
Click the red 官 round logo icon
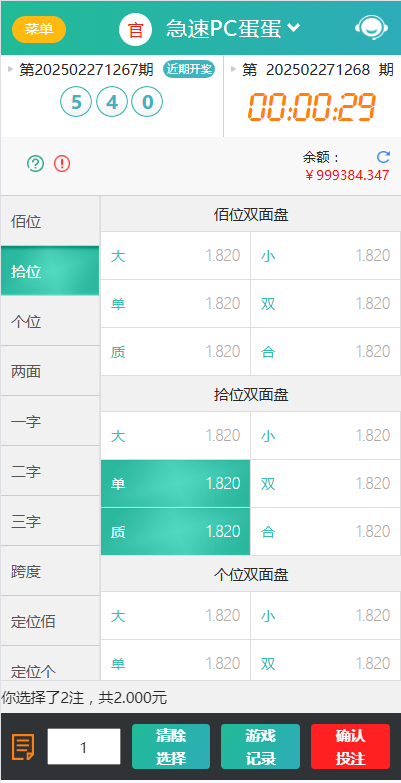click(x=135, y=29)
